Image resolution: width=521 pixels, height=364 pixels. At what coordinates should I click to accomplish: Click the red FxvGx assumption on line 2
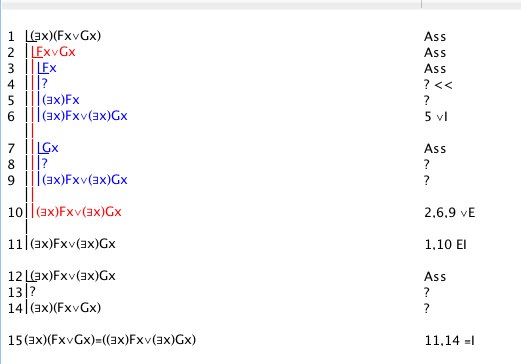56,52
